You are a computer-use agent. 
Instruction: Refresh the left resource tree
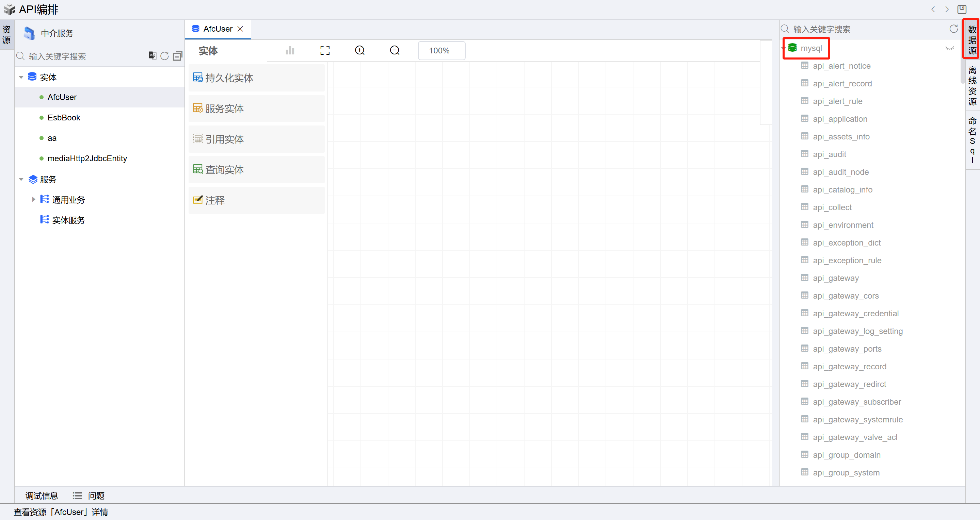[x=164, y=56]
